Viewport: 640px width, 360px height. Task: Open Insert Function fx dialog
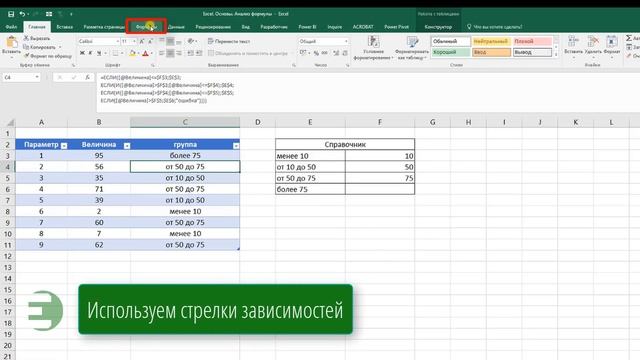(87, 77)
